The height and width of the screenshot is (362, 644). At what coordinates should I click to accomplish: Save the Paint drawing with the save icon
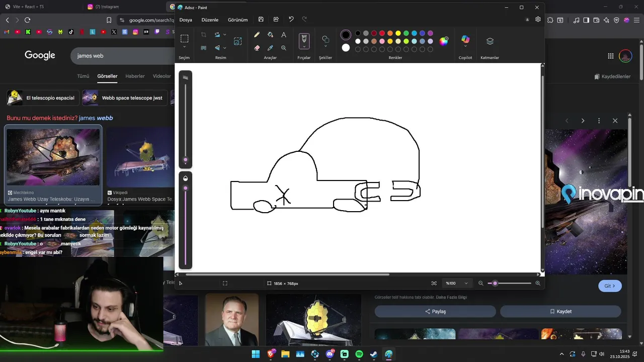coord(261,20)
